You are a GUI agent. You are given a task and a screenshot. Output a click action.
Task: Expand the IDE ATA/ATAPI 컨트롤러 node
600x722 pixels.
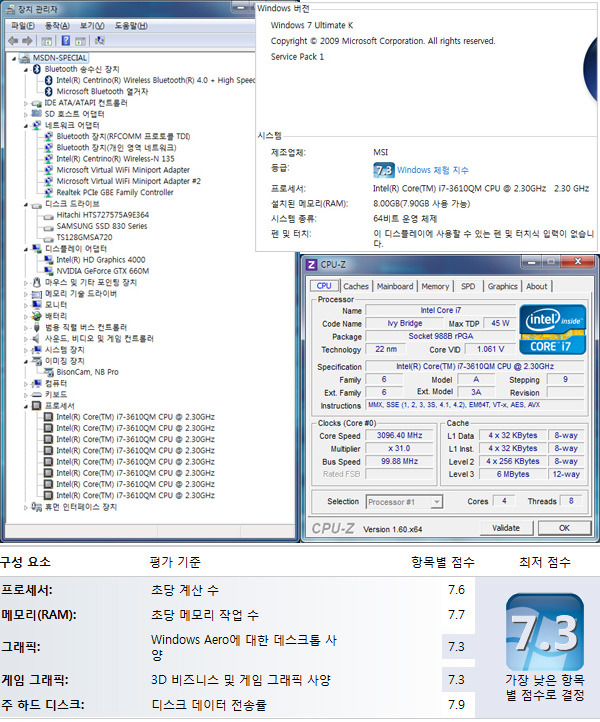coord(26,103)
